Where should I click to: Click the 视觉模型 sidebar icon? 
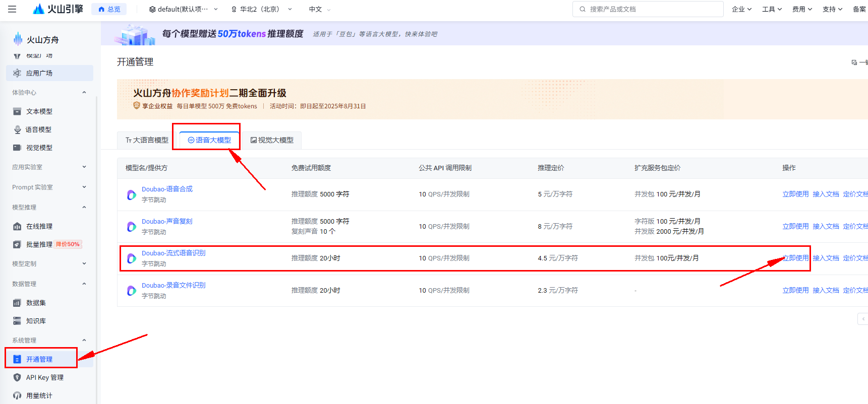17,148
